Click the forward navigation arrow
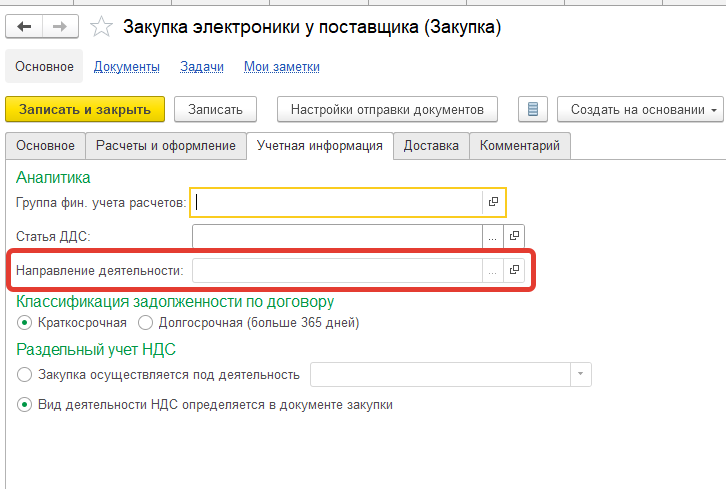726x489 pixels. [x=59, y=27]
